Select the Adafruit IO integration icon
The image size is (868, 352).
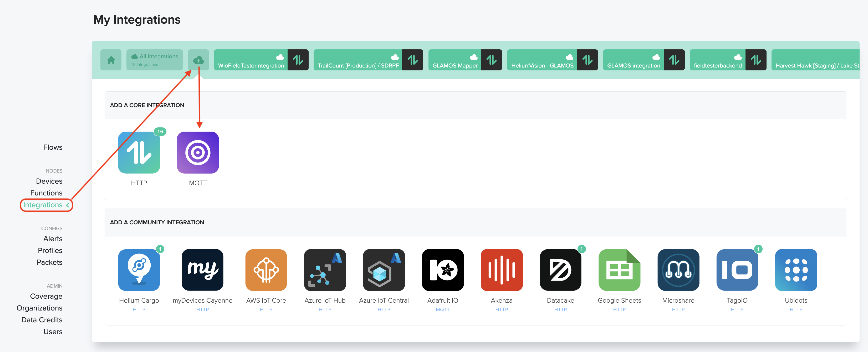click(442, 270)
